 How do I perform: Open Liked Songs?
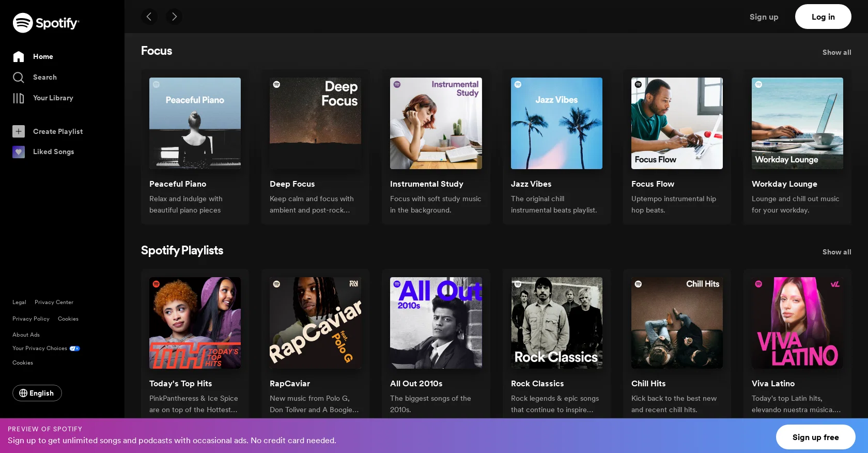pos(54,152)
